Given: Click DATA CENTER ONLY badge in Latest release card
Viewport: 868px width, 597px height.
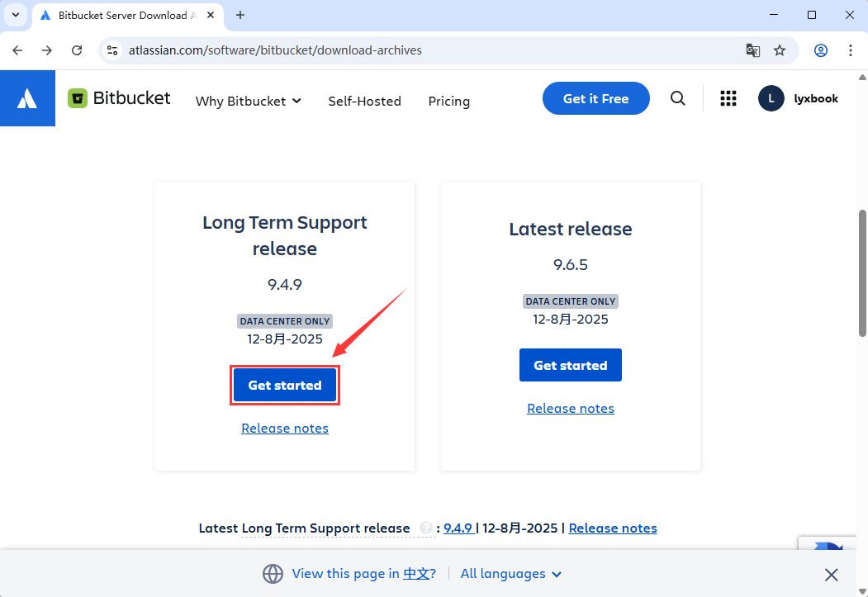Looking at the screenshot, I should click(x=570, y=301).
